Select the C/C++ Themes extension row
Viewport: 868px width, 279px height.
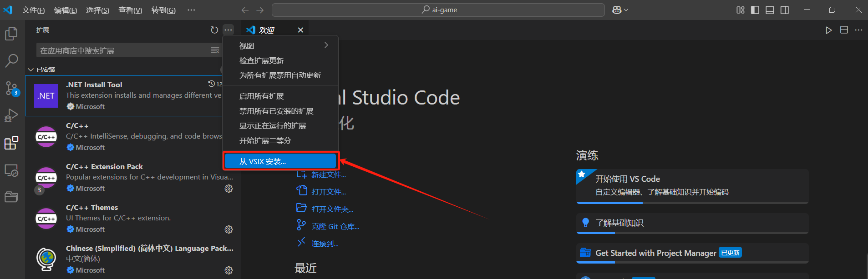pos(132,219)
